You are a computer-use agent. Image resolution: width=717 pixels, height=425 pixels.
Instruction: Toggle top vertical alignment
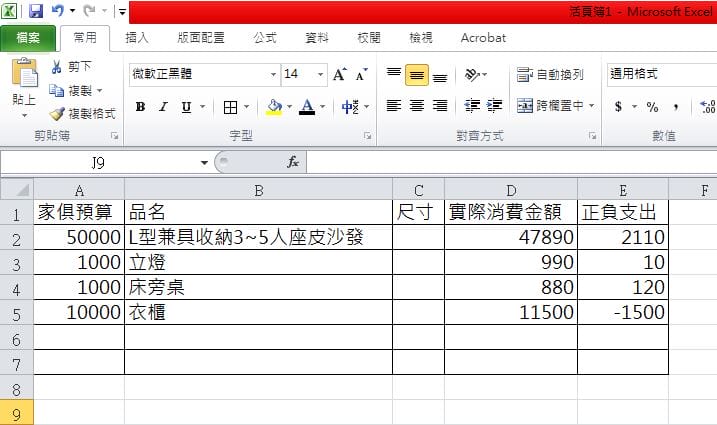(x=394, y=74)
